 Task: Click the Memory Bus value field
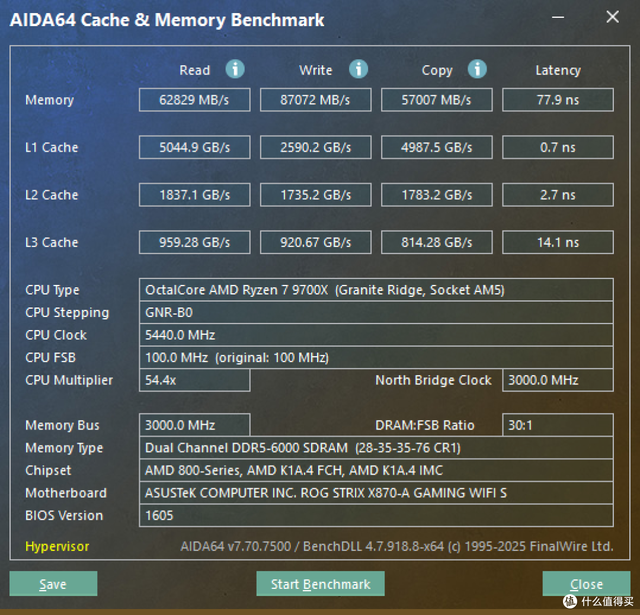pyautogui.click(x=194, y=425)
